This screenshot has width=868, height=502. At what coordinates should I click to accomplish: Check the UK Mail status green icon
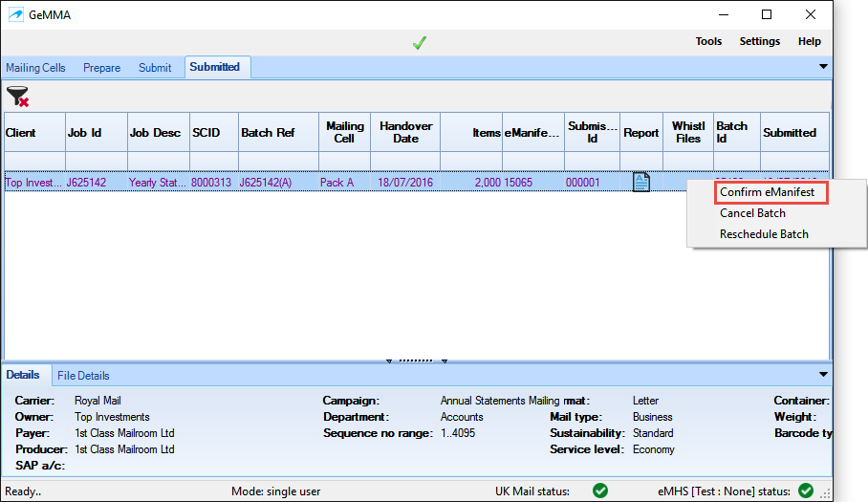600,491
